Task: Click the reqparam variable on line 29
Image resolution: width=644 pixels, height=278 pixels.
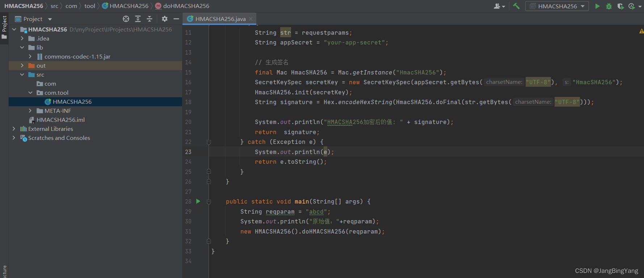Action: [x=280, y=212]
